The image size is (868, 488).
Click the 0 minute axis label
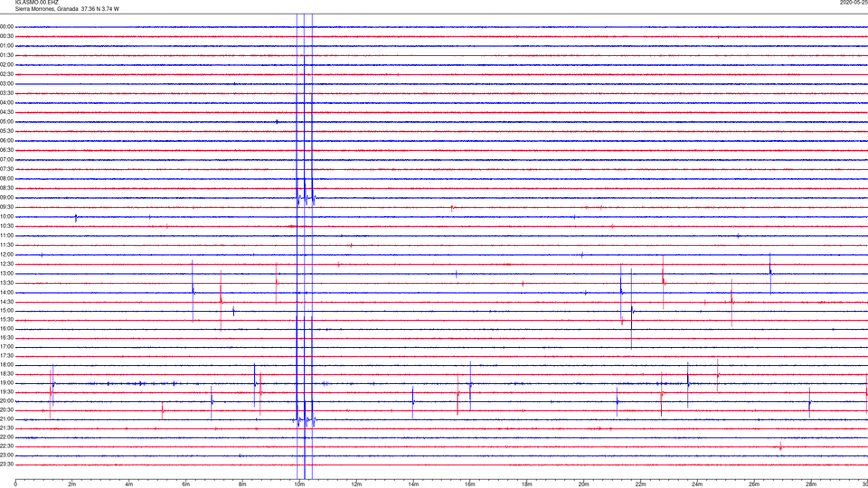tap(15, 484)
